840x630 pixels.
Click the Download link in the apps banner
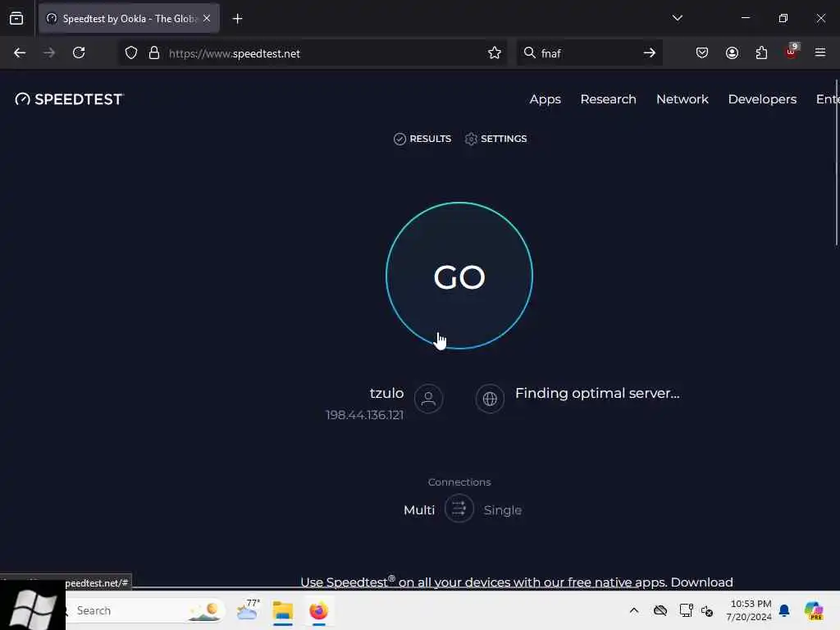coord(702,582)
